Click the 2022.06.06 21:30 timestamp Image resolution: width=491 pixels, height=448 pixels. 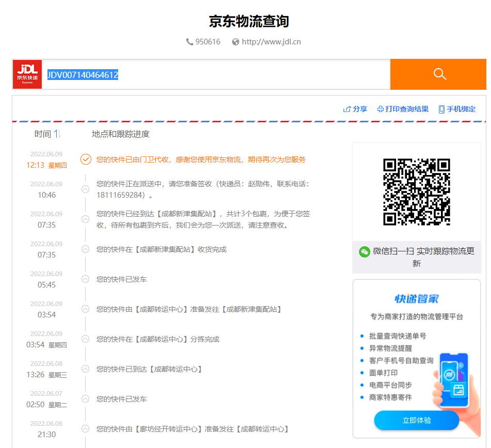point(46,429)
